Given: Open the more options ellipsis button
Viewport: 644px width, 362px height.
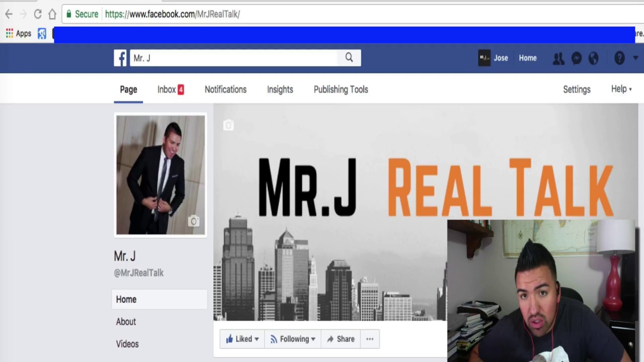Looking at the screenshot, I should tap(370, 339).
